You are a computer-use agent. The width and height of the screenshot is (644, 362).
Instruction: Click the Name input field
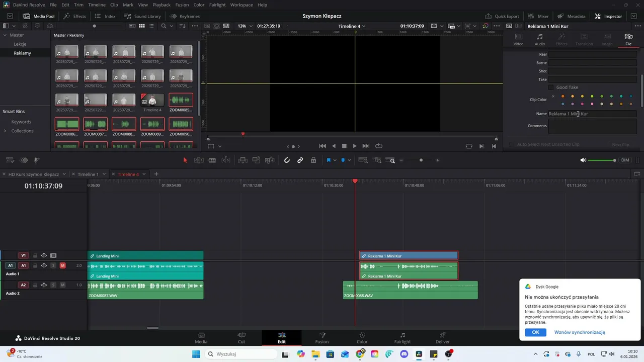coord(592,114)
